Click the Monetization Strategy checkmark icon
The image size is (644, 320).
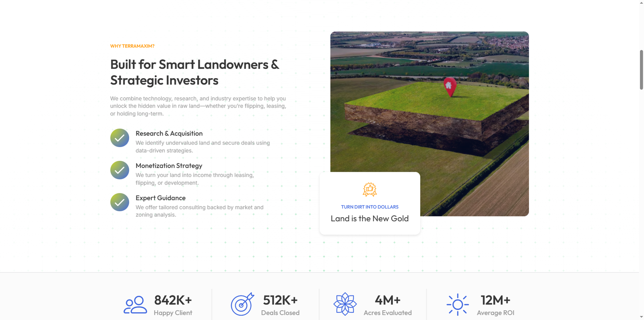120,170
